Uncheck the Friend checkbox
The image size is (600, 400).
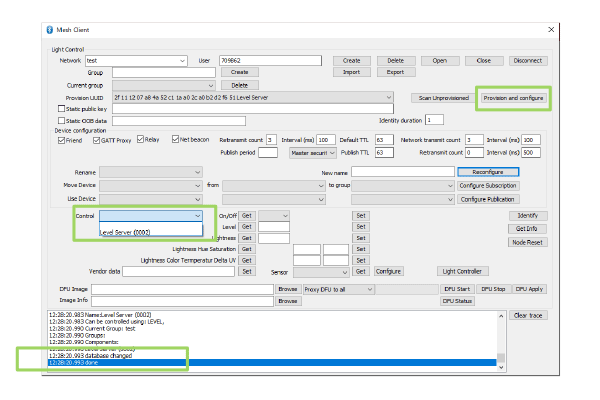coord(61,140)
